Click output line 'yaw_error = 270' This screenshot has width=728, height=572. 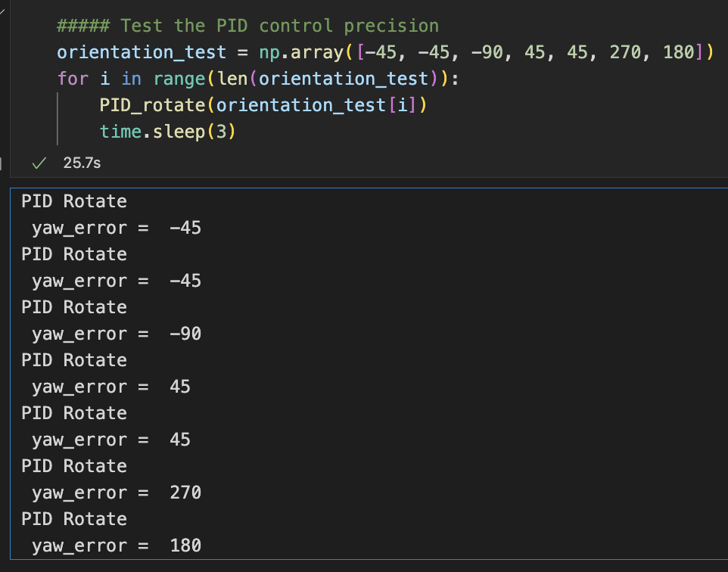(116, 493)
